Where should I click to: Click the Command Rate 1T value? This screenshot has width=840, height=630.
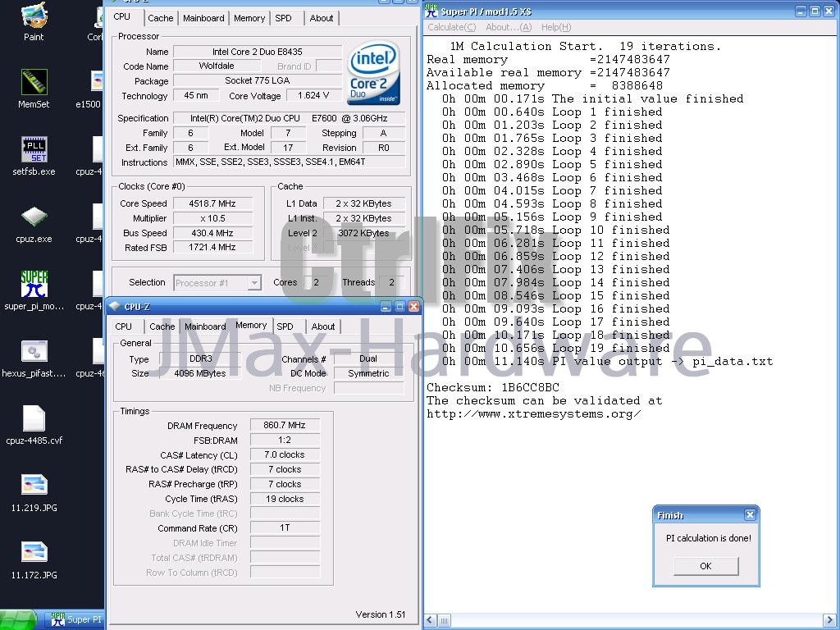pyautogui.click(x=285, y=527)
